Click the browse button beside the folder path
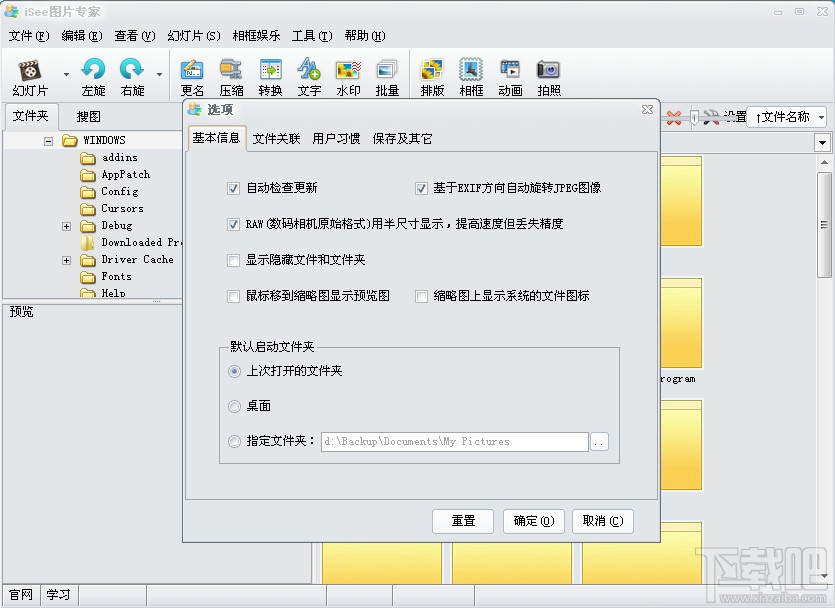The height and width of the screenshot is (608, 835). coord(599,441)
